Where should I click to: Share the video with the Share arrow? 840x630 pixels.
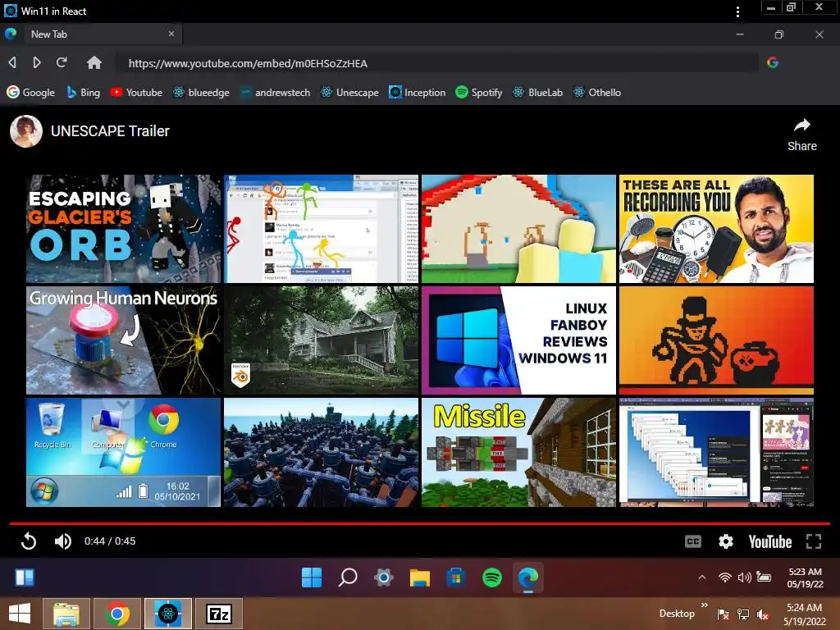tap(802, 135)
